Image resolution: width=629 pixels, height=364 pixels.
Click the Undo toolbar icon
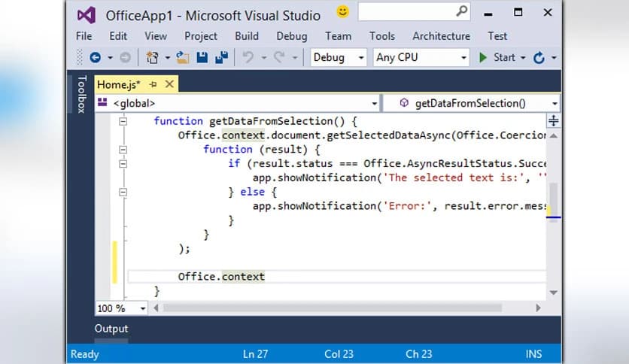tap(248, 57)
